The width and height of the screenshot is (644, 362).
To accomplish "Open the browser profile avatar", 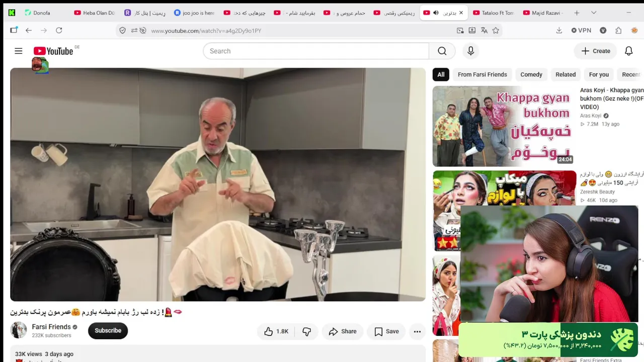I will point(634,31).
